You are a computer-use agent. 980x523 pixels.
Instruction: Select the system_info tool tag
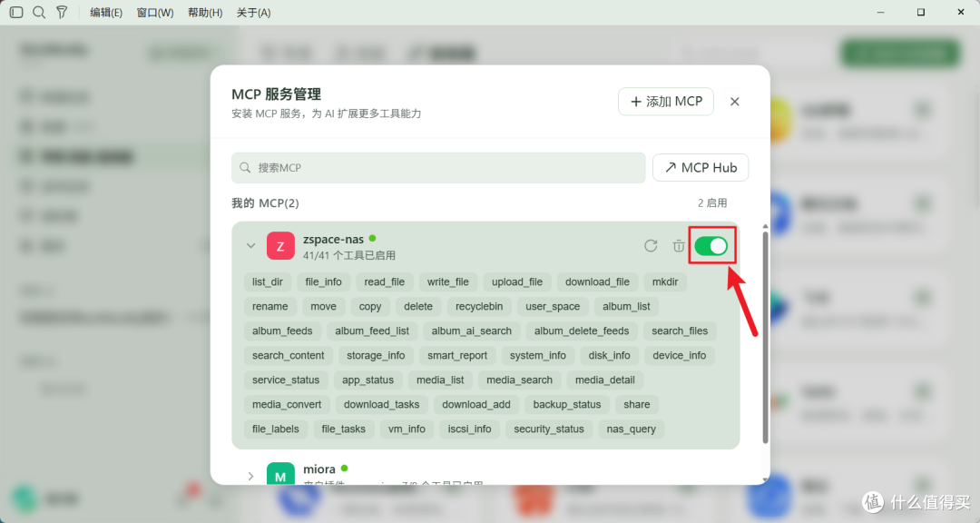(537, 355)
